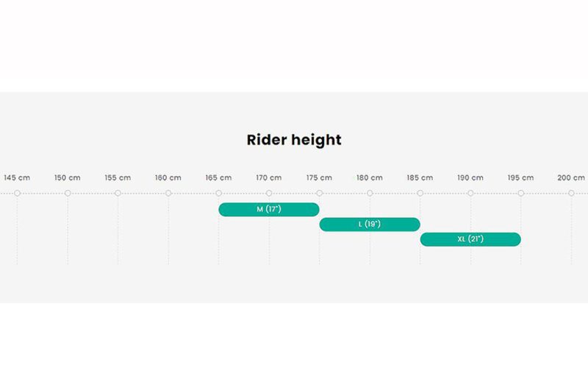Click the 180 cm circle marker

point(370,193)
